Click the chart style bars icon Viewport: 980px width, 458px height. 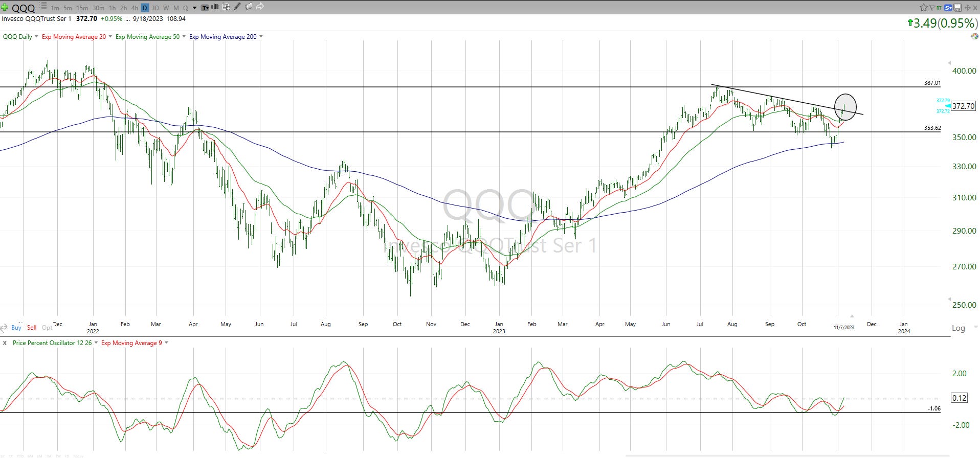point(215,7)
